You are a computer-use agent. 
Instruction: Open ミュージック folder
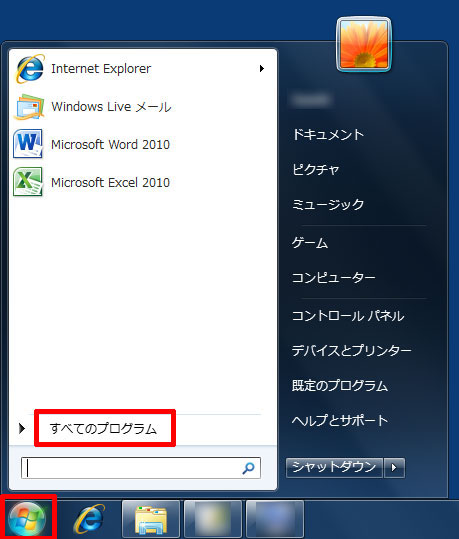coord(328,204)
